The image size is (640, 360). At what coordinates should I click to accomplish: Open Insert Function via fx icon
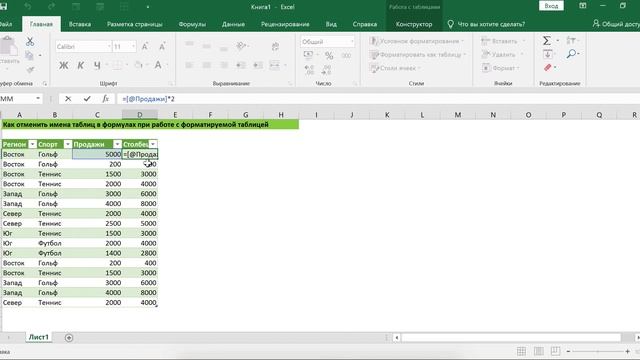tap(105, 99)
